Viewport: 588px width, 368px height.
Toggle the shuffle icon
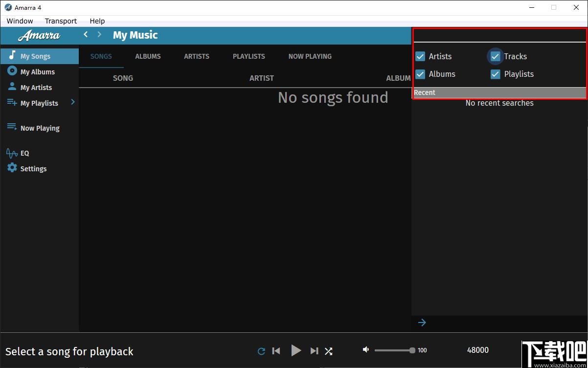(329, 351)
